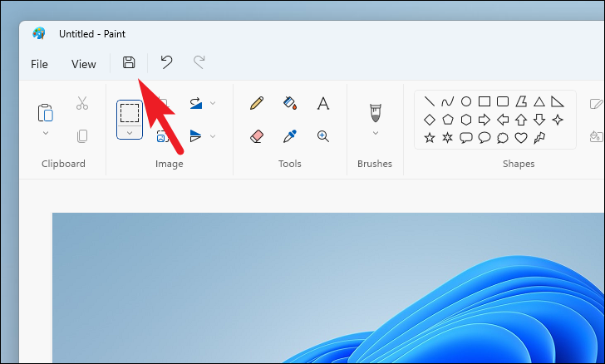Click the Rotate image icon
605x364 pixels.
click(x=196, y=103)
